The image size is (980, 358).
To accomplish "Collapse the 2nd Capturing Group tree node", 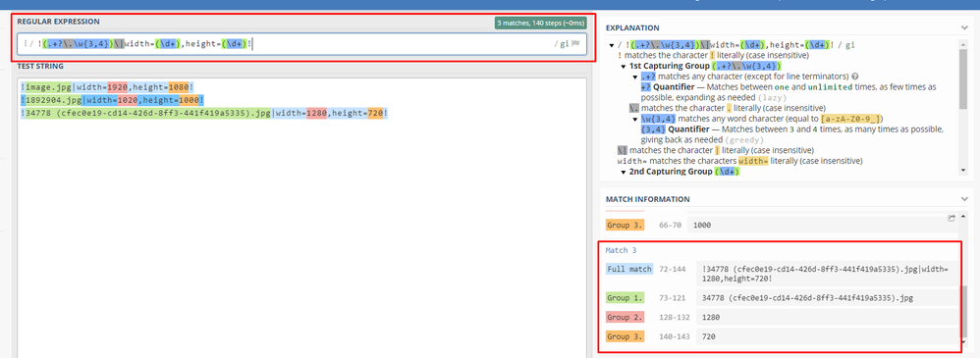I will coord(624,172).
